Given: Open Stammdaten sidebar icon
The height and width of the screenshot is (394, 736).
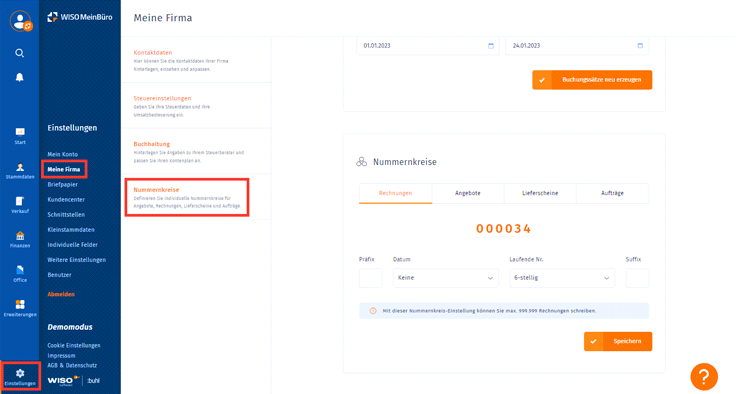Looking at the screenshot, I should (20, 171).
